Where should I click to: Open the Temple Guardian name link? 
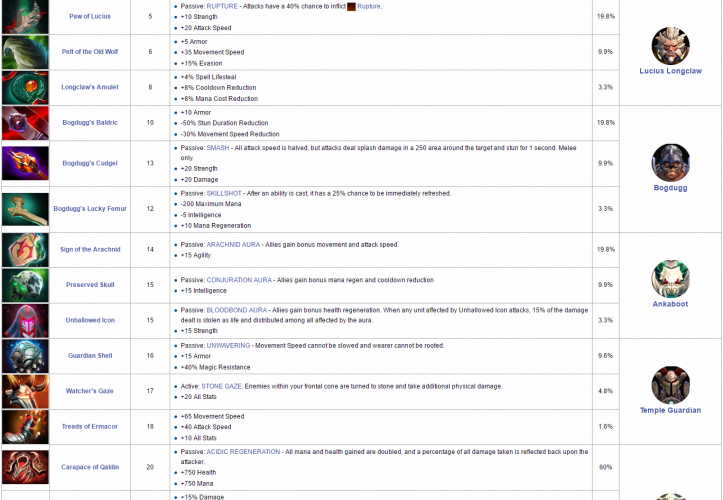click(670, 410)
